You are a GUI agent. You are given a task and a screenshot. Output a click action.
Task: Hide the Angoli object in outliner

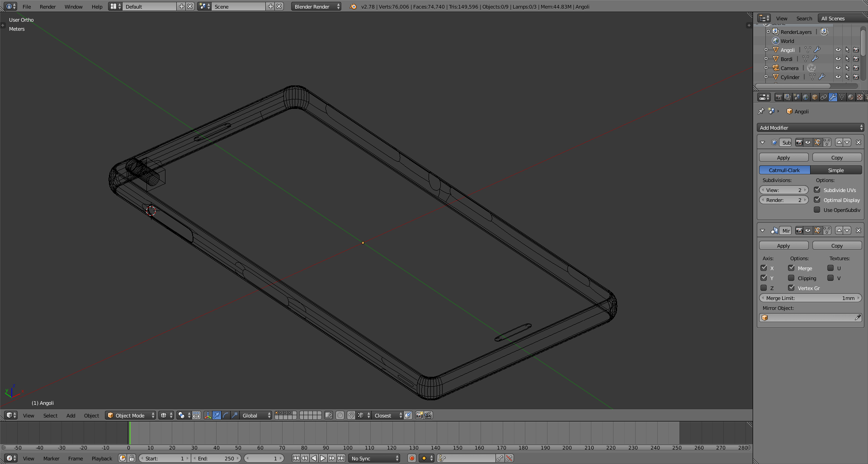point(838,50)
